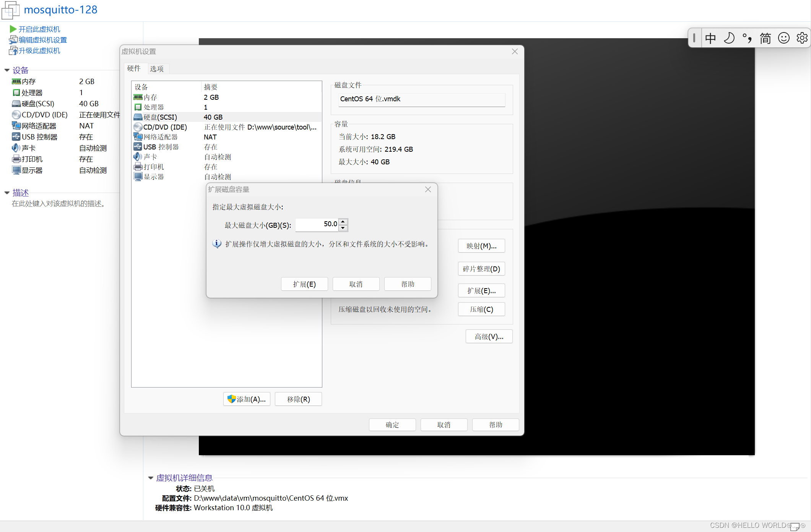Click the upgrade virtual machine icon

[x=13, y=50]
